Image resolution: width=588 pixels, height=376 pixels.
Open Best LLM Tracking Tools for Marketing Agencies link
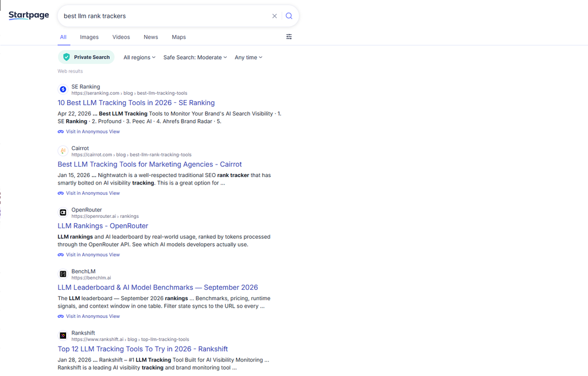click(x=150, y=164)
